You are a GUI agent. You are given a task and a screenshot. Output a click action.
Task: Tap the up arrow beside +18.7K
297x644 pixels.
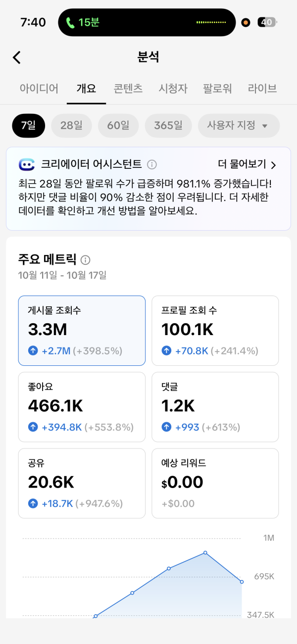coord(33,503)
